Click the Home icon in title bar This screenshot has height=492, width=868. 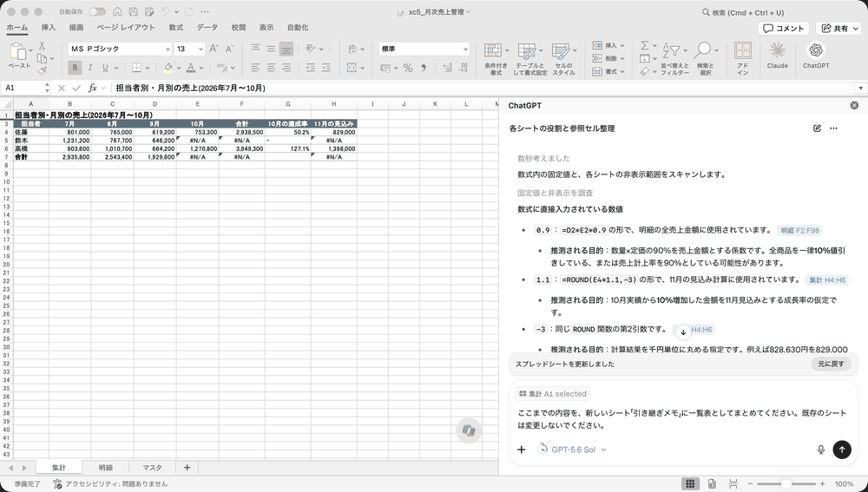pyautogui.click(x=117, y=11)
